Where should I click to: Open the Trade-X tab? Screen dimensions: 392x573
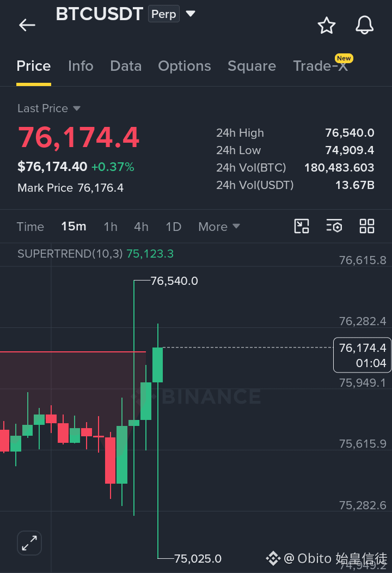pyautogui.click(x=321, y=66)
